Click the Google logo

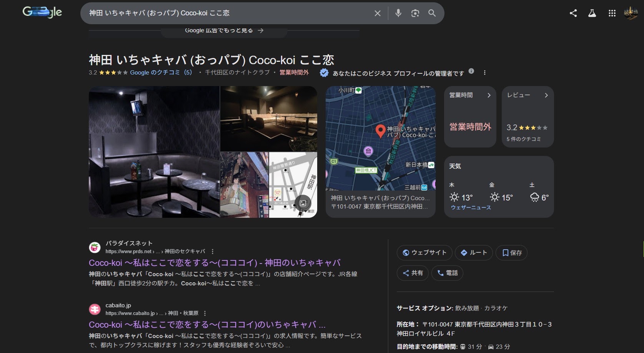click(42, 12)
